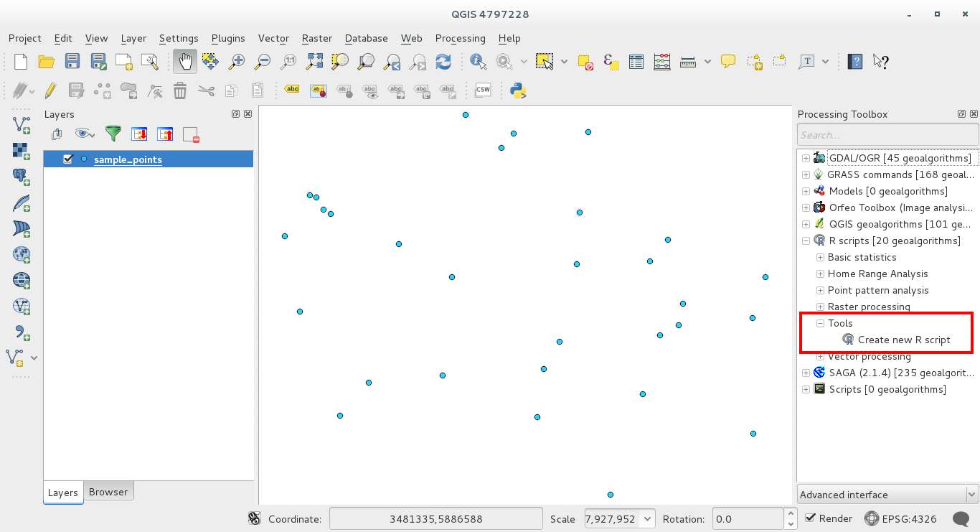
Task: Open the Python console
Action: click(517, 90)
